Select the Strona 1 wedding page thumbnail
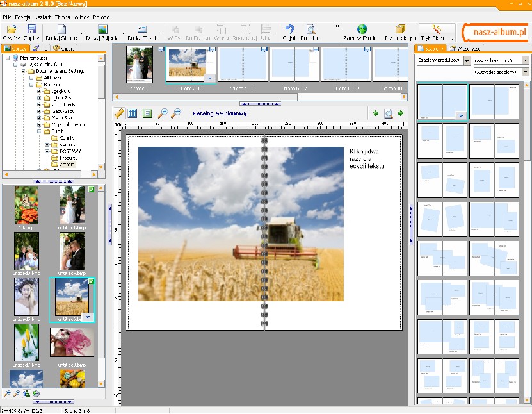This screenshot has height=414, width=532. 140,65
